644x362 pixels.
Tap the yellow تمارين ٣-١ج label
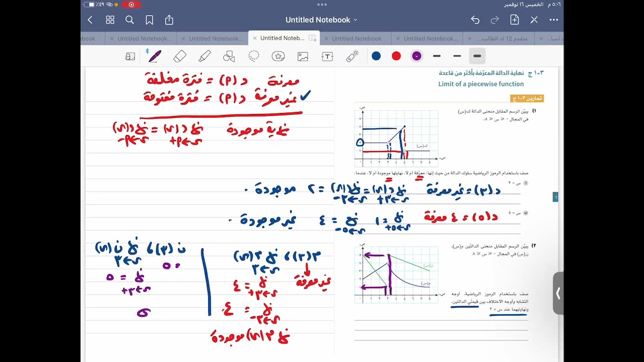pyautogui.click(x=527, y=99)
